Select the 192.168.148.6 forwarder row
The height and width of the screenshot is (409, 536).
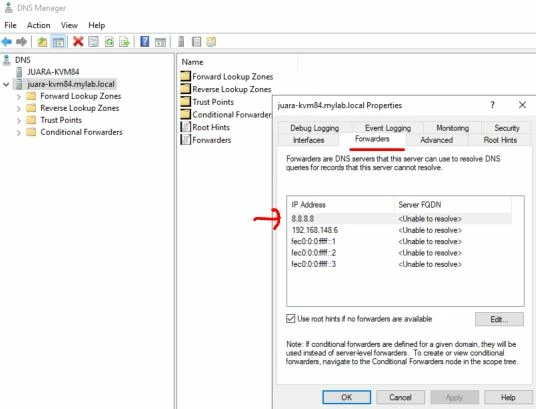pos(400,230)
